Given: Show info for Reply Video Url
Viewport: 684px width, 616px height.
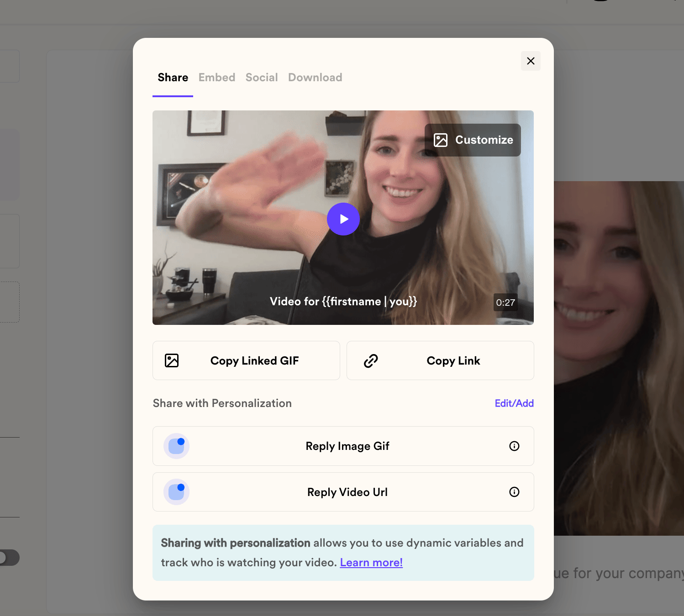Looking at the screenshot, I should (514, 492).
